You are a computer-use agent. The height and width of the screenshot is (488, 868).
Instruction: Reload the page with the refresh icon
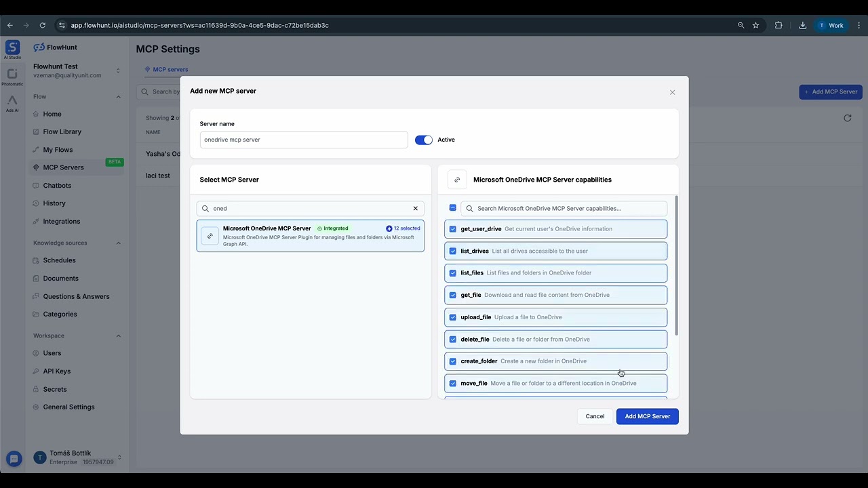coord(42,25)
